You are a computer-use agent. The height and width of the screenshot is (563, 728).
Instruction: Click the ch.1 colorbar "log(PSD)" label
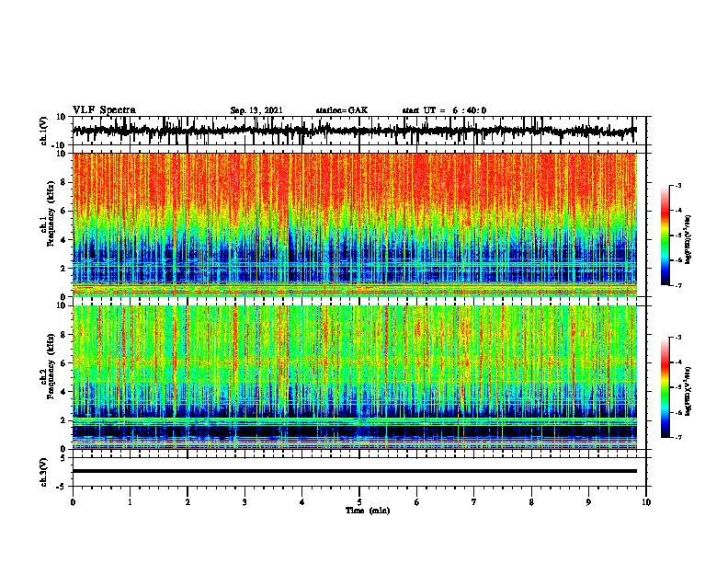[688, 240]
